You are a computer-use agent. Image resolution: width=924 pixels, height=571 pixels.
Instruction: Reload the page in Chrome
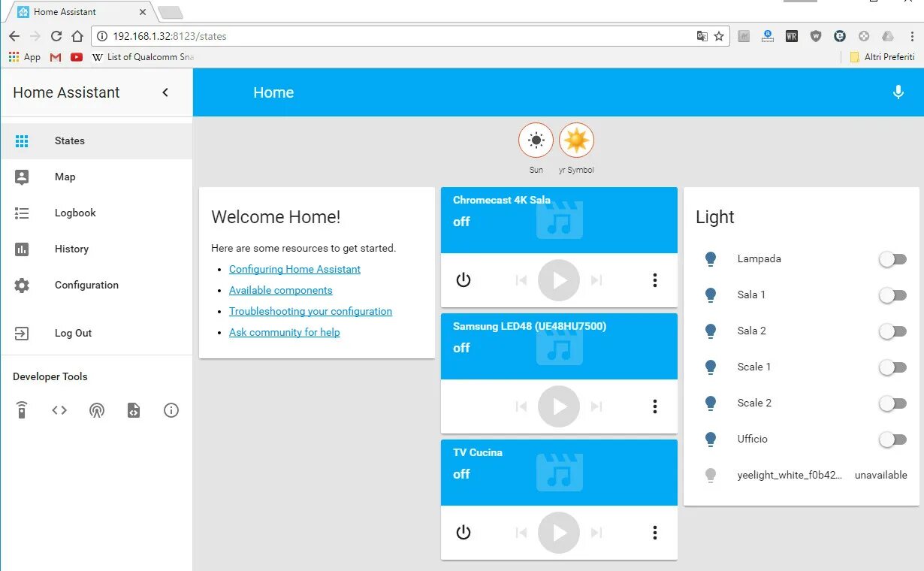[56, 36]
